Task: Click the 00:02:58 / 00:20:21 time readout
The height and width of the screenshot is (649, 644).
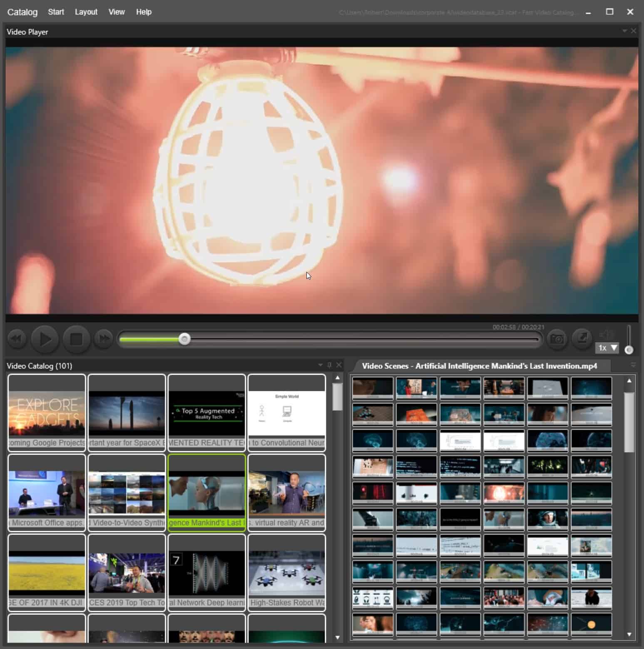Action: (x=518, y=327)
